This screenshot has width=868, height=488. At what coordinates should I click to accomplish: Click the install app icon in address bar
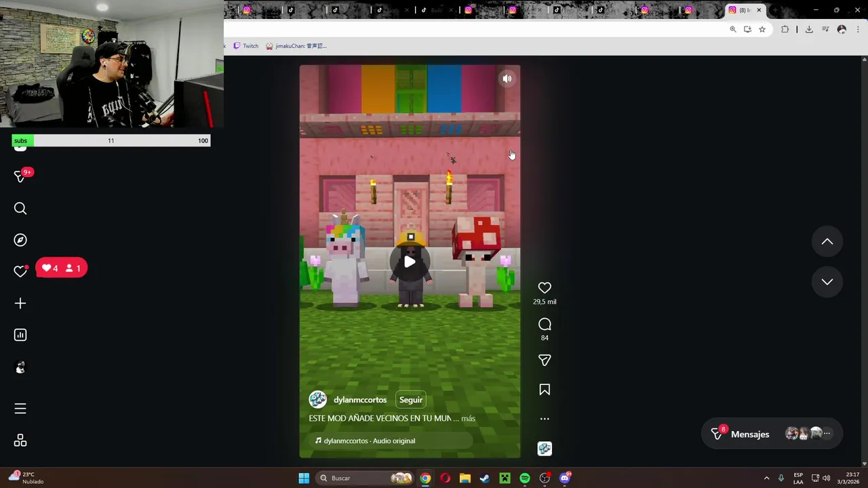pyautogui.click(x=747, y=30)
